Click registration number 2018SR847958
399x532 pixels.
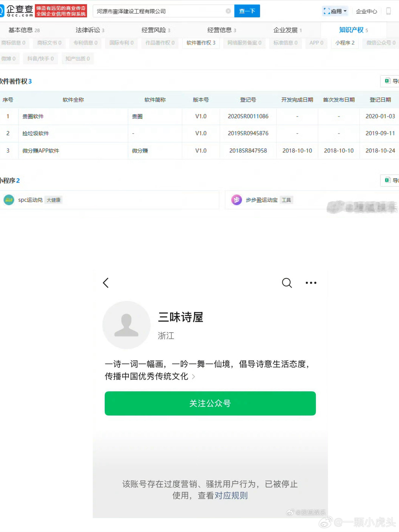[248, 151]
